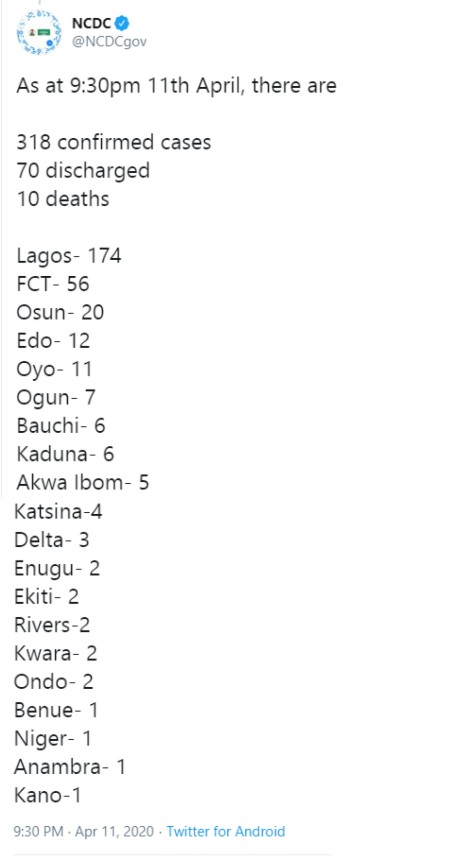Screen dimensions: 472x861
Task: Select the 'Rivers-2' line
Action: pos(52,625)
